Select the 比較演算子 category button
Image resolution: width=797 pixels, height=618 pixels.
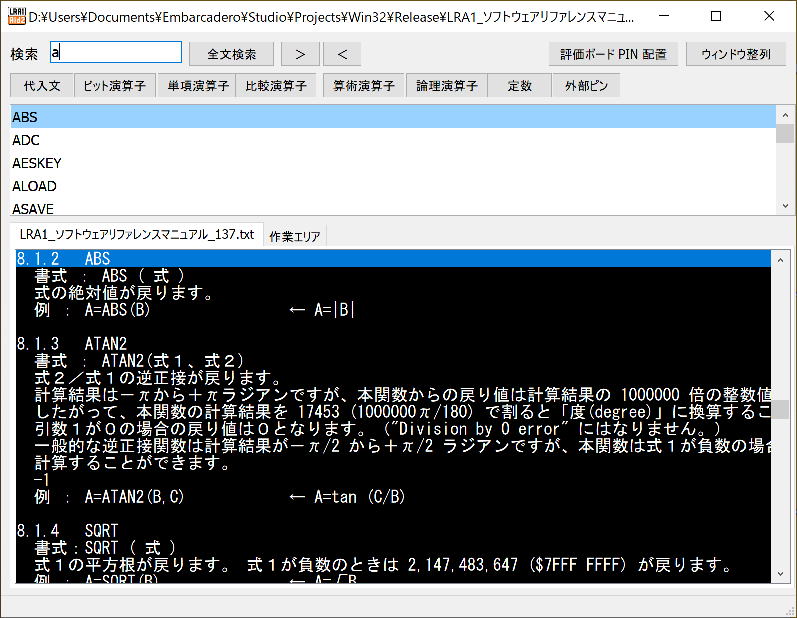(276, 85)
